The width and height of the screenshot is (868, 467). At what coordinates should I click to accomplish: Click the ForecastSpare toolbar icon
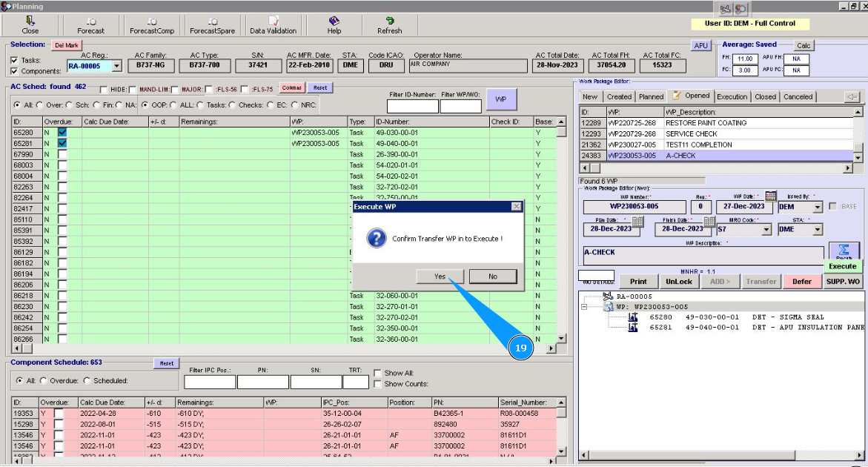point(212,25)
